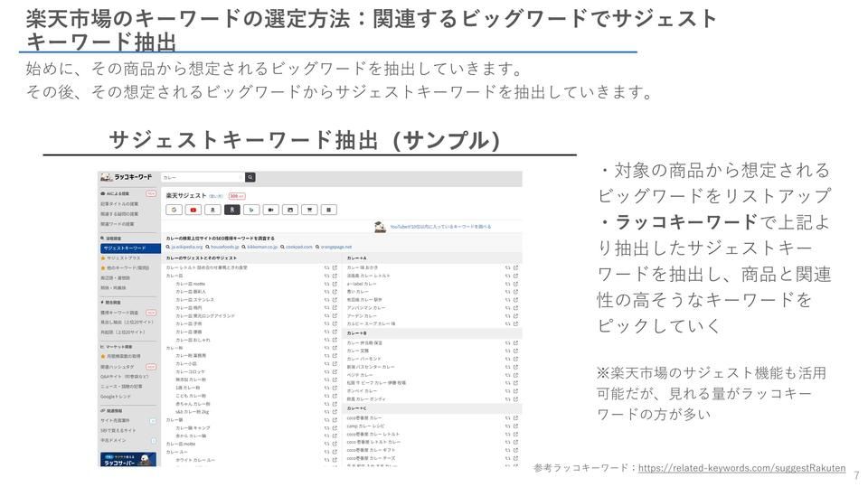Screen dimensions: 868x487
Task: Open ニュース・話題の記事 in the sidebar
Action: pos(121,387)
